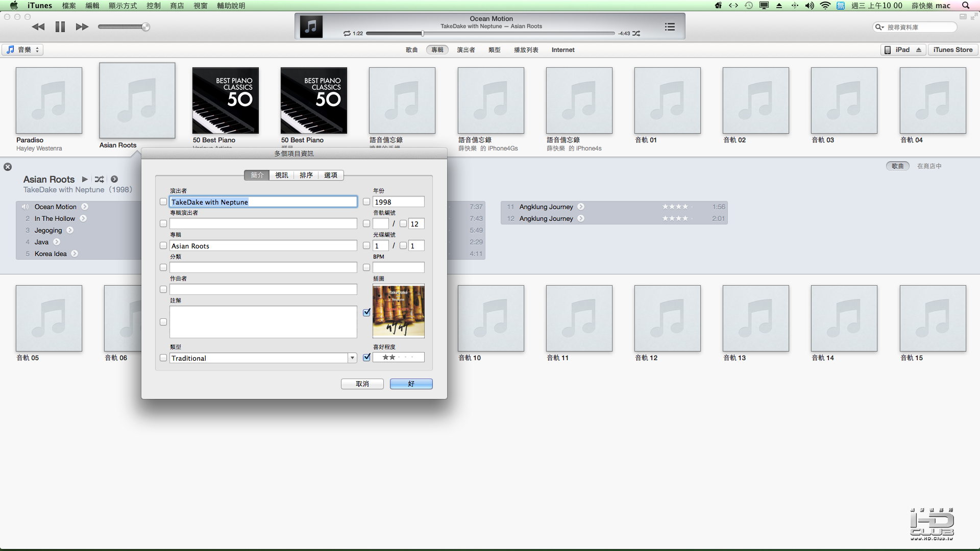This screenshot has width=980, height=551.
Task: Open the Up Next list icon
Action: [670, 27]
